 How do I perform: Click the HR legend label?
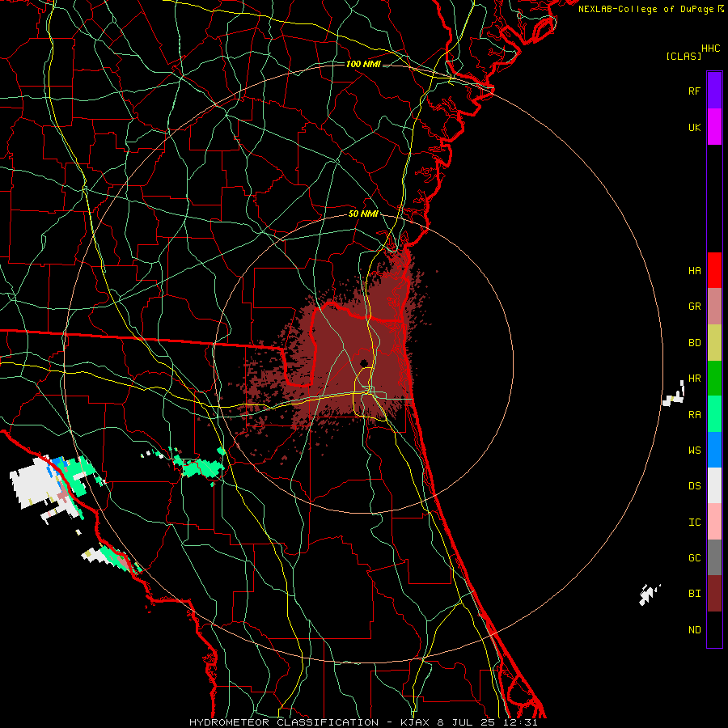(695, 379)
